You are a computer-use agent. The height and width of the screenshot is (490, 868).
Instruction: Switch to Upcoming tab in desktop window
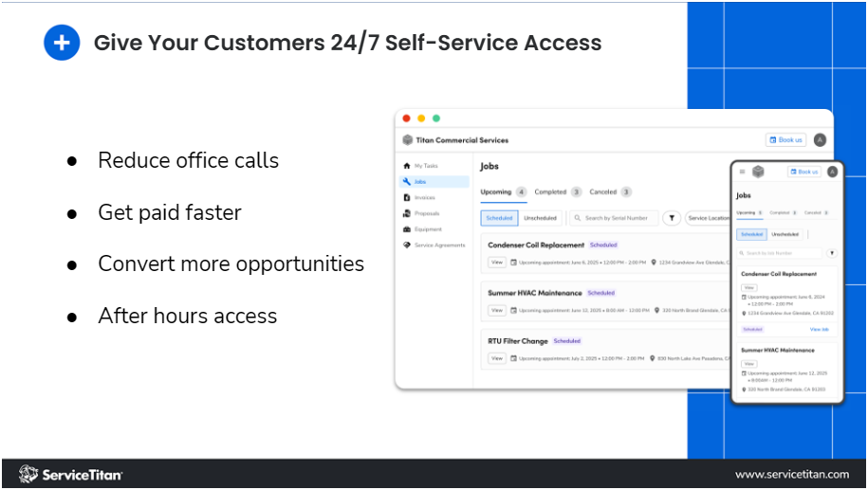coord(503,191)
